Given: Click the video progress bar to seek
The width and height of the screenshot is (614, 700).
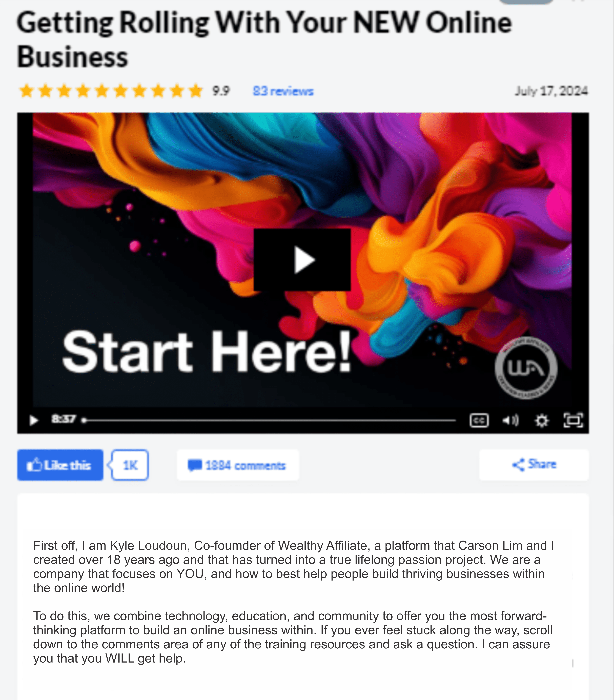Looking at the screenshot, I should click(x=269, y=420).
